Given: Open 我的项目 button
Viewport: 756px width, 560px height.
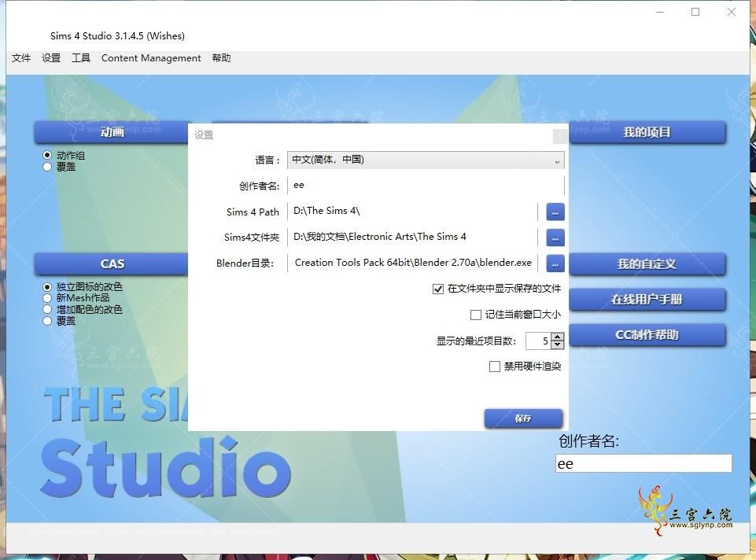Looking at the screenshot, I should [x=647, y=132].
